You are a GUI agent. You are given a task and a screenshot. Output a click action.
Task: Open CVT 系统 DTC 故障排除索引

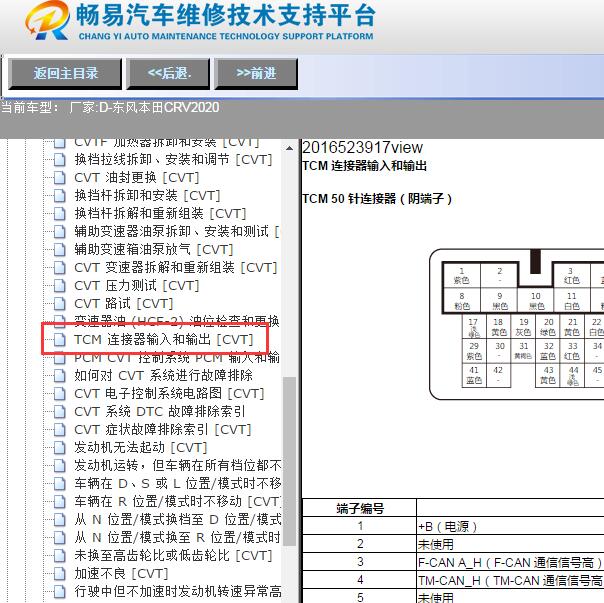160,412
